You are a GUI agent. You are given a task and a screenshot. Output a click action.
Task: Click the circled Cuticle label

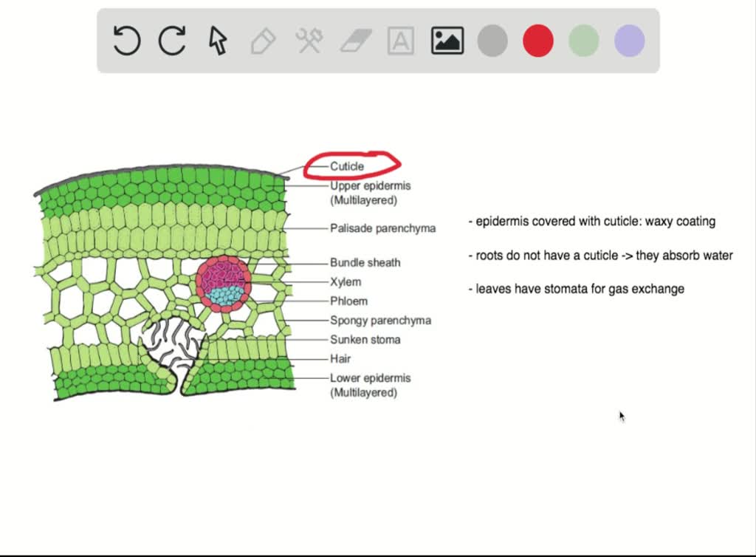tap(347, 166)
